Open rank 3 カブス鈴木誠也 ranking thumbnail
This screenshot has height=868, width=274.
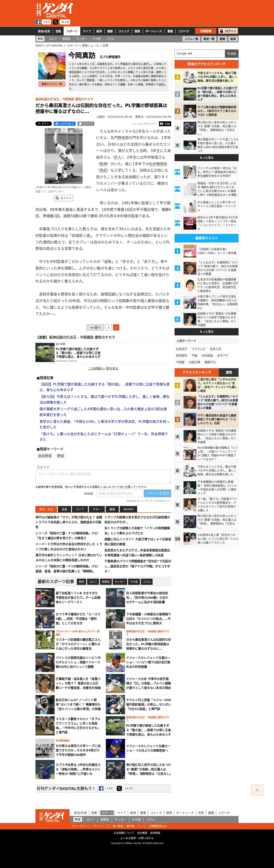tap(190, 111)
